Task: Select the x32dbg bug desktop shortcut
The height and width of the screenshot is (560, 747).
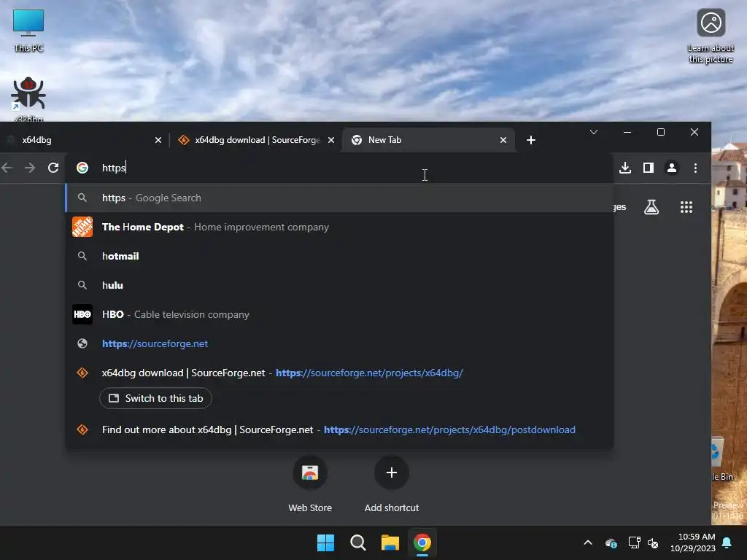Action: pos(28,98)
